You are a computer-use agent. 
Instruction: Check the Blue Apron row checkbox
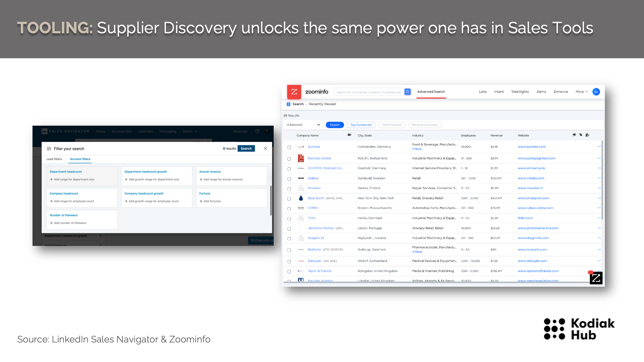(x=289, y=199)
